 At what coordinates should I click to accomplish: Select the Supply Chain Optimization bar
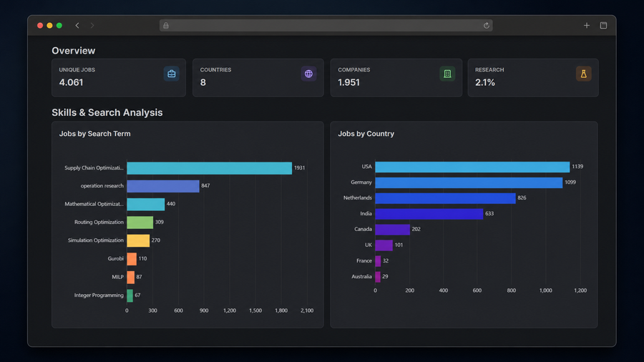coord(210,168)
